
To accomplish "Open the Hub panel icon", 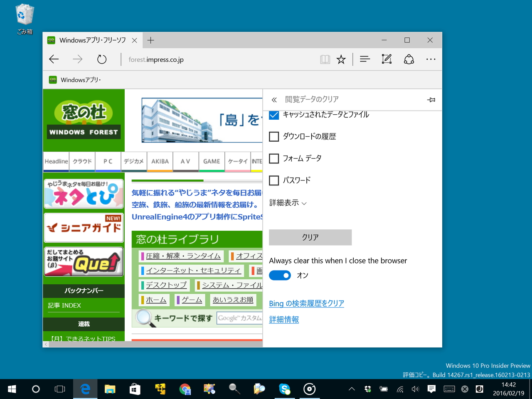I will point(365,59).
